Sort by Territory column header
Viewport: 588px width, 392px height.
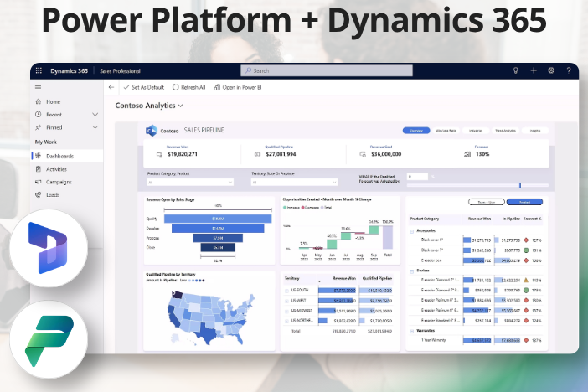292,278
